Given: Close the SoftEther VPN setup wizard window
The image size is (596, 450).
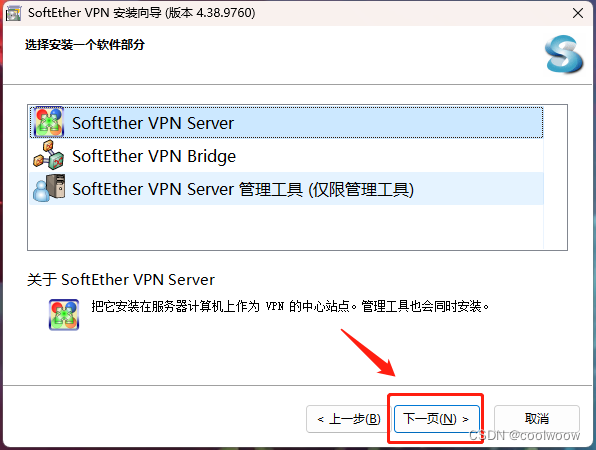Looking at the screenshot, I should click(x=578, y=13).
